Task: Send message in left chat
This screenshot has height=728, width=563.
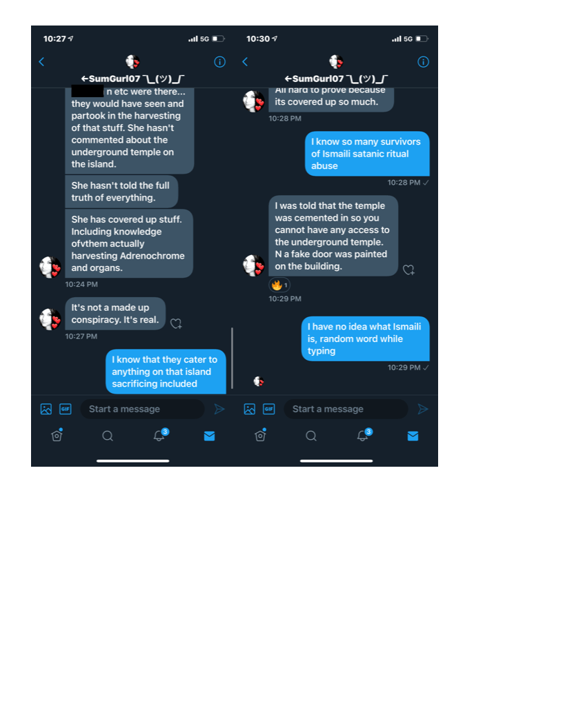Action: pyautogui.click(x=219, y=409)
